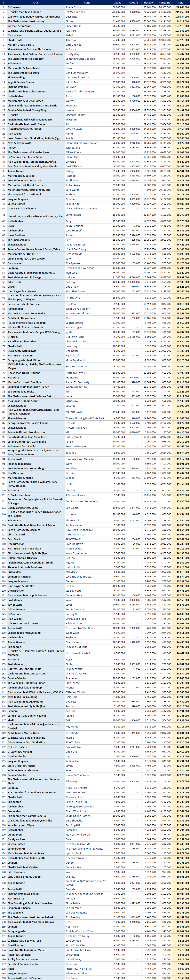Viewport: 190px width, 980px height.
Task: Select the song cell 'Boy With Luv'
Action: click(x=87, y=747)
